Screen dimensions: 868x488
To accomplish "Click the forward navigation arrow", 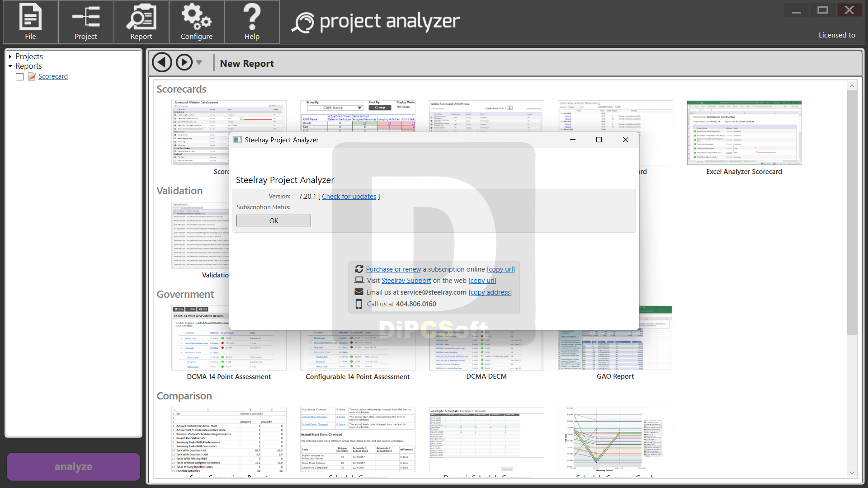I will point(184,62).
